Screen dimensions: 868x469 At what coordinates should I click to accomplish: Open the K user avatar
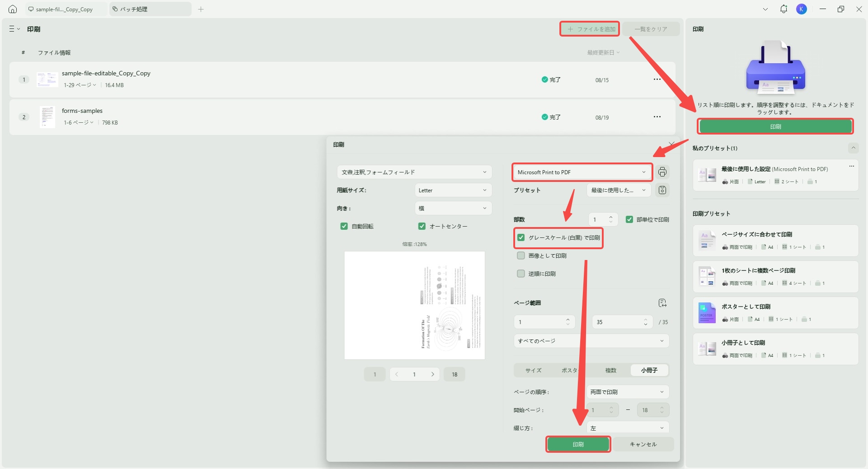coord(801,9)
